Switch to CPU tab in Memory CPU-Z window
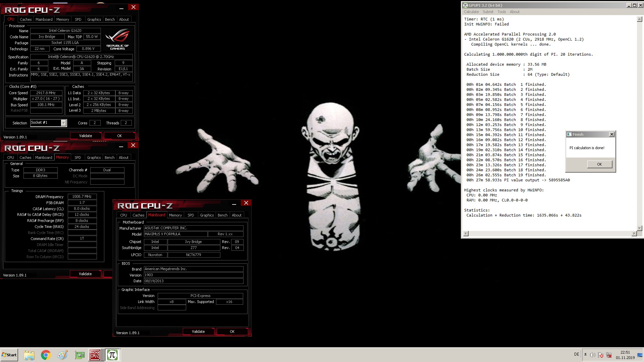 tap(11, 158)
